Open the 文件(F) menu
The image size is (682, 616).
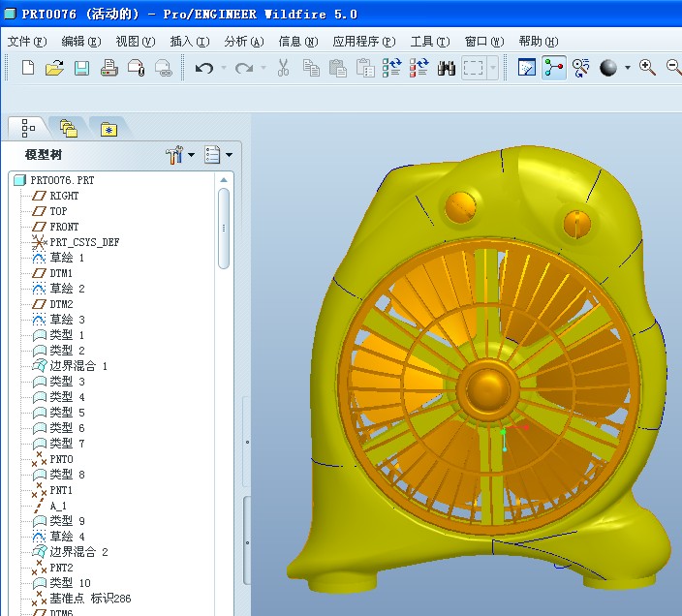(26, 42)
